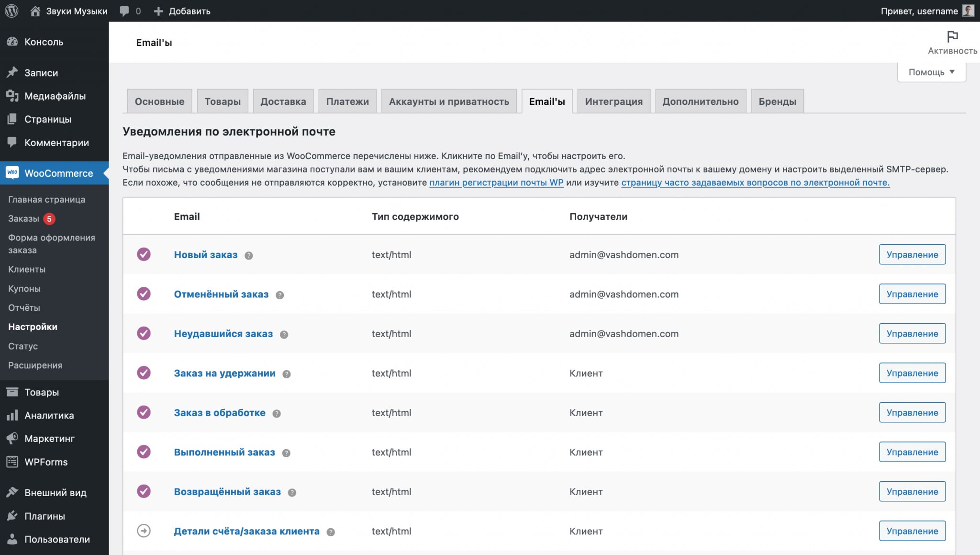The image size is (980, 555).
Task: Click help tooltip icon next to Заказ в обработке
Action: click(x=276, y=414)
